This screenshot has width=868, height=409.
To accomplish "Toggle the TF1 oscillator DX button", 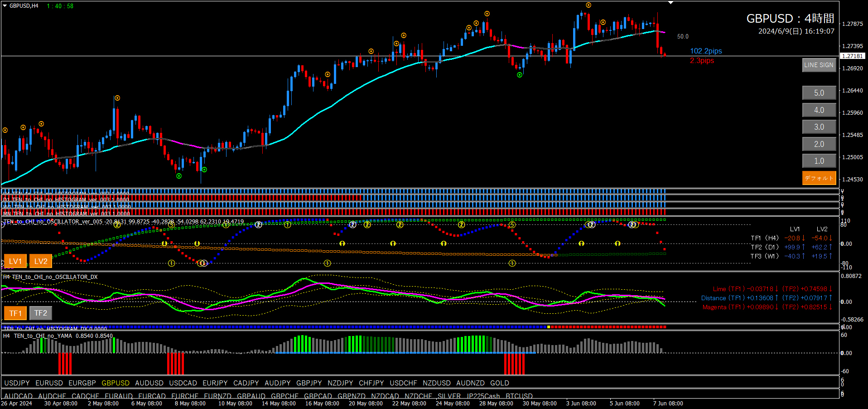I will point(15,313).
